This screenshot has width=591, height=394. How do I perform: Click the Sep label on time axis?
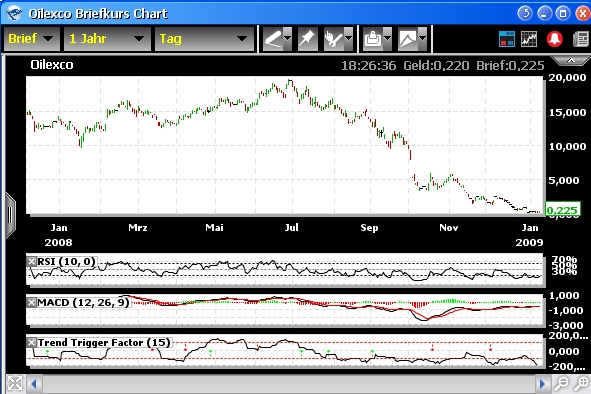369,227
